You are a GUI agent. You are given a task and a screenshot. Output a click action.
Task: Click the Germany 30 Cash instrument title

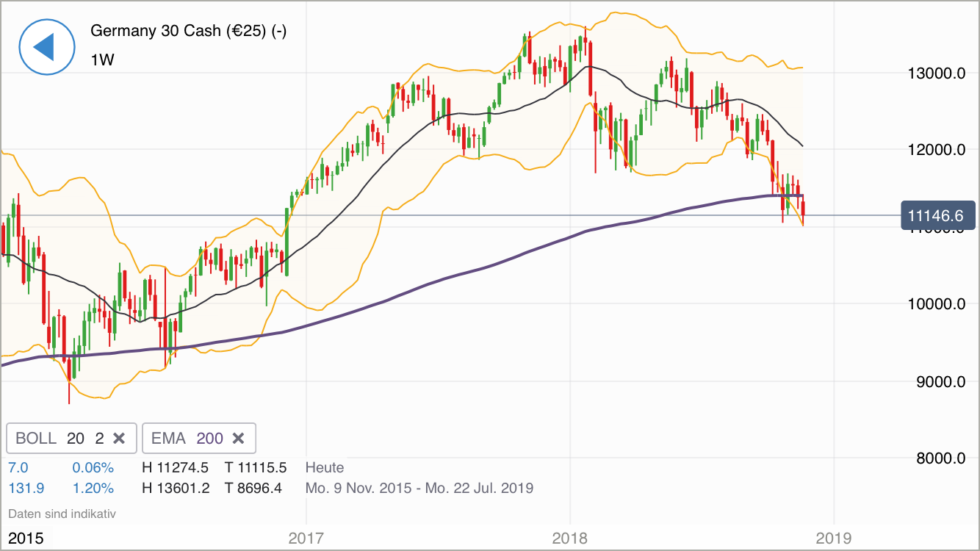tap(188, 31)
